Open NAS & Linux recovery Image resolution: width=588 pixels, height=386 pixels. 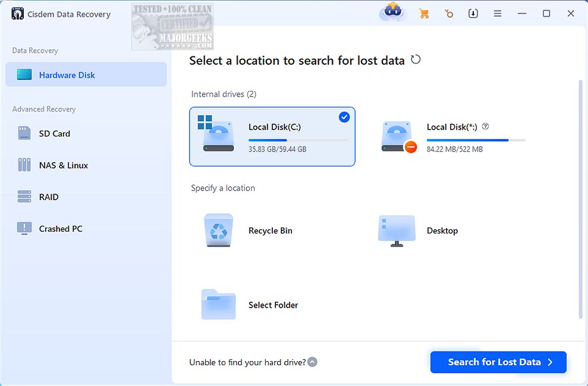(x=63, y=165)
